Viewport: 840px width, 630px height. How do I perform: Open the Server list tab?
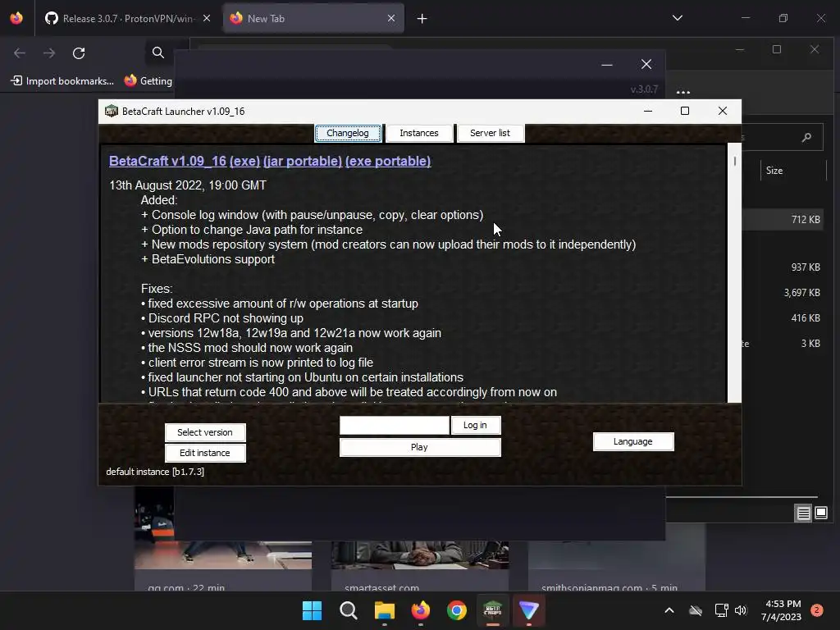[x=490, y=133]
